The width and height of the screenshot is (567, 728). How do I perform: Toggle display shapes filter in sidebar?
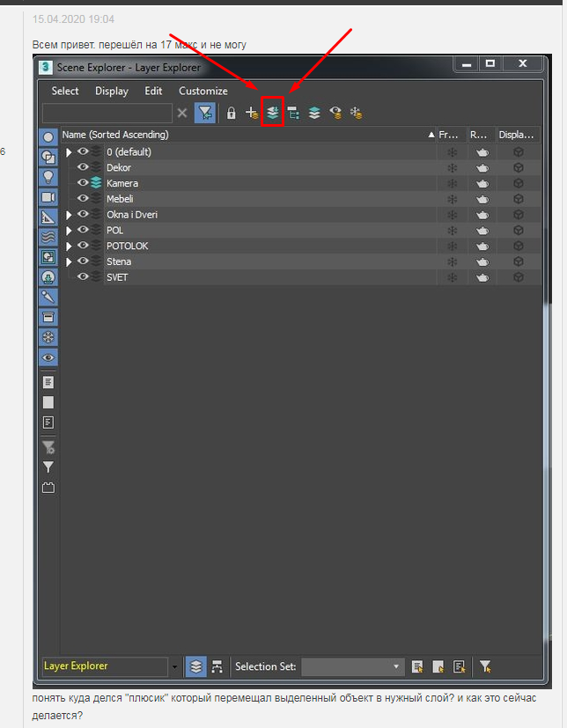point(48,157)
